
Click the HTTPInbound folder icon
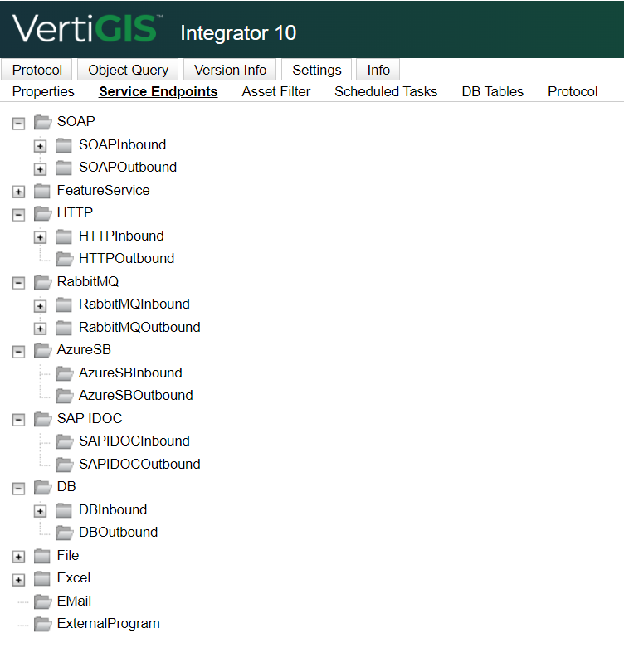point(64,236)
